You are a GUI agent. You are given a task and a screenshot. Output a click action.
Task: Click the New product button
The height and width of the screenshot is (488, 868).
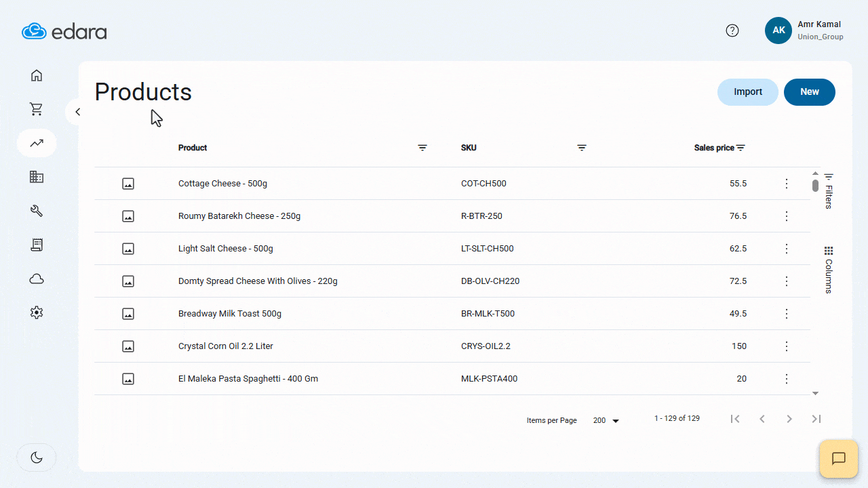click(810, 92)
